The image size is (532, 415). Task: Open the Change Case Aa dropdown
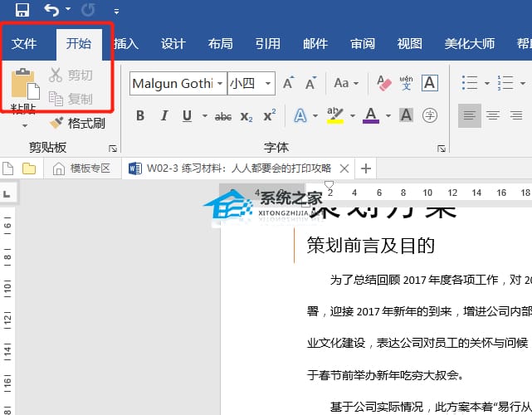344,83
